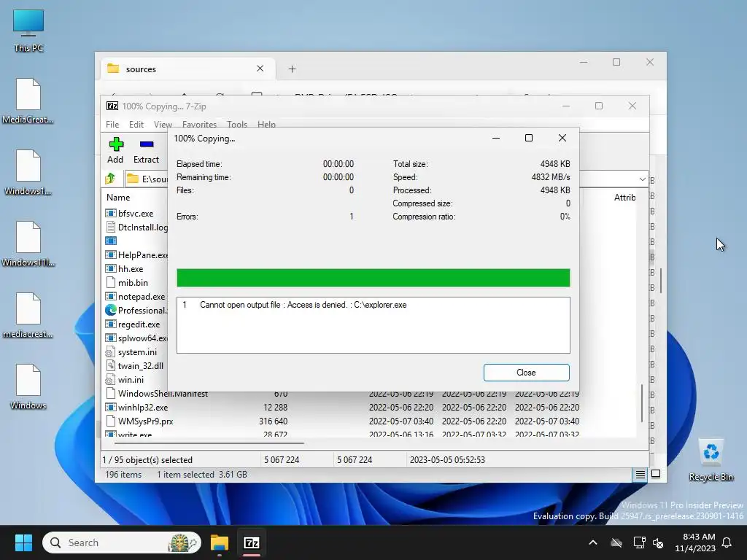Viewport: 747px width, 560px height.
Task: Maximize the 100% Copying dialog
Action: tap(529, 138)
